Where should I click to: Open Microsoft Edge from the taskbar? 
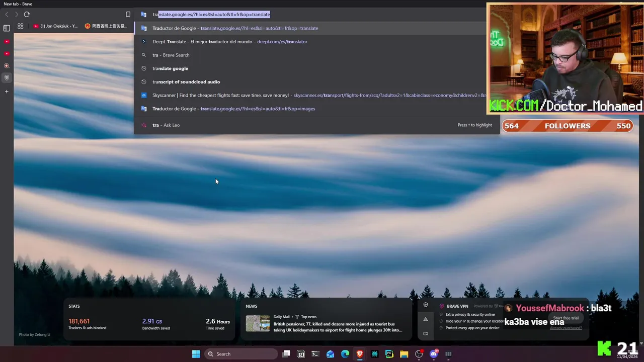pos(345,354)
